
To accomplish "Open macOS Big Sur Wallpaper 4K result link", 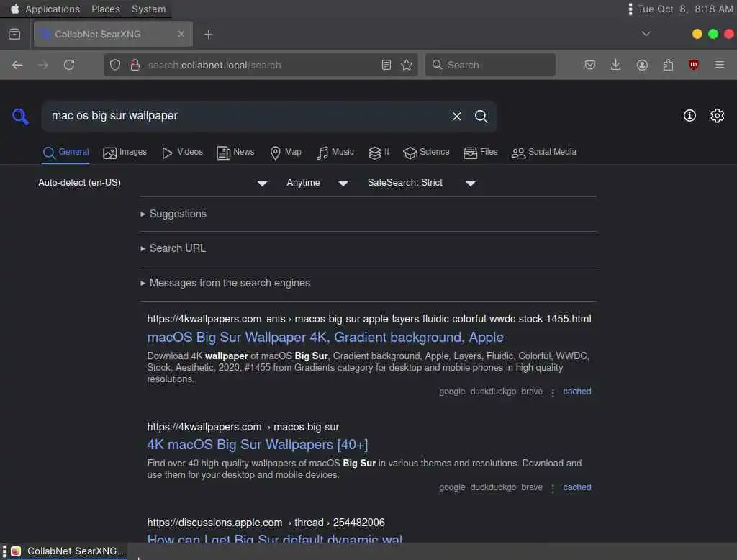I will (x=325, y=338).
